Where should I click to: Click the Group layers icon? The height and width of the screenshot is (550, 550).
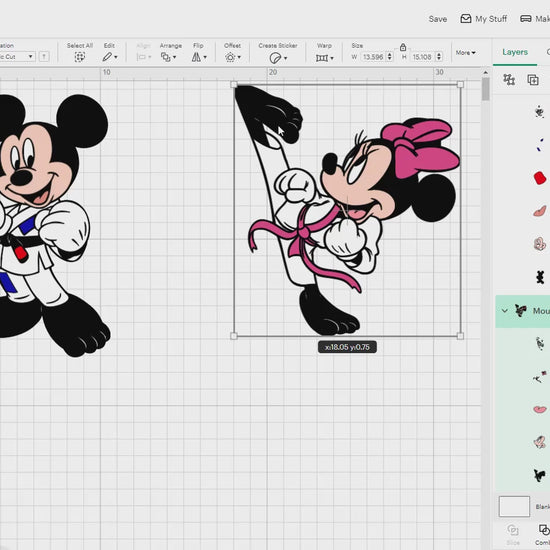click(509, 80)
